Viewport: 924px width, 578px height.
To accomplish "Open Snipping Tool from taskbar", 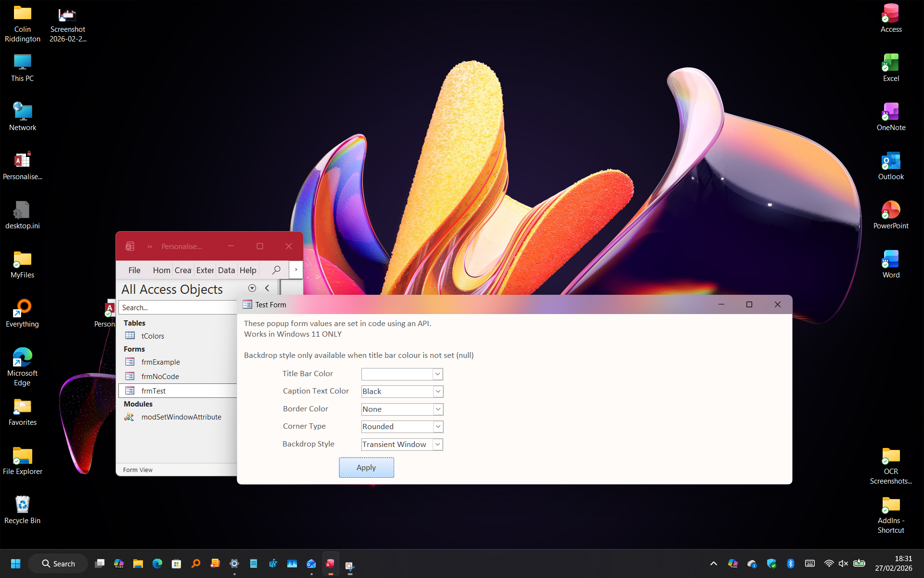I will click(x=350, y=565).
